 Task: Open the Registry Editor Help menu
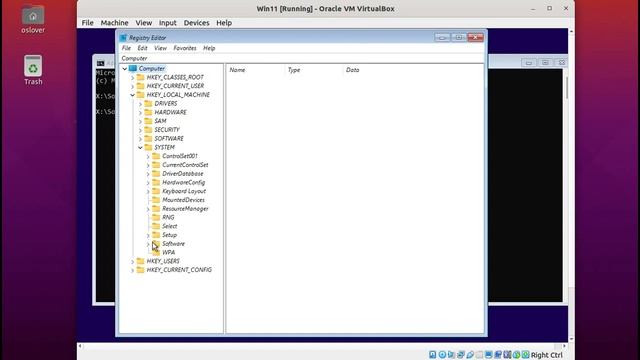point(209,48)
